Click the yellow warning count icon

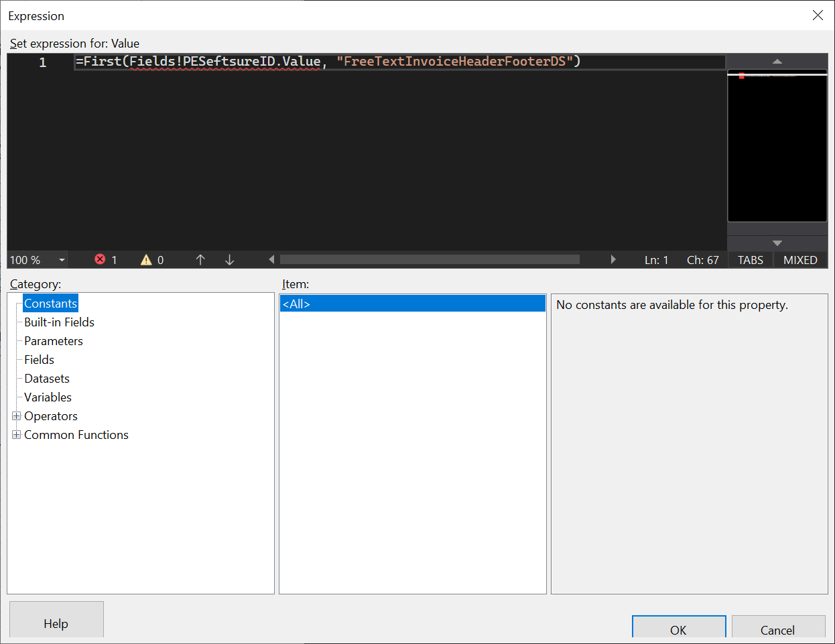[146, 259]
